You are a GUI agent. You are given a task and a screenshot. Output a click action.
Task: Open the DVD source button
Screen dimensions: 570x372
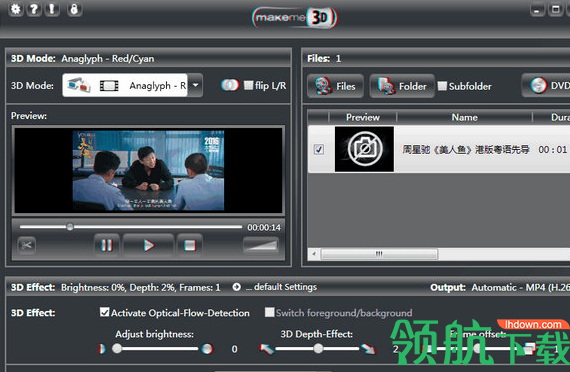546,85
